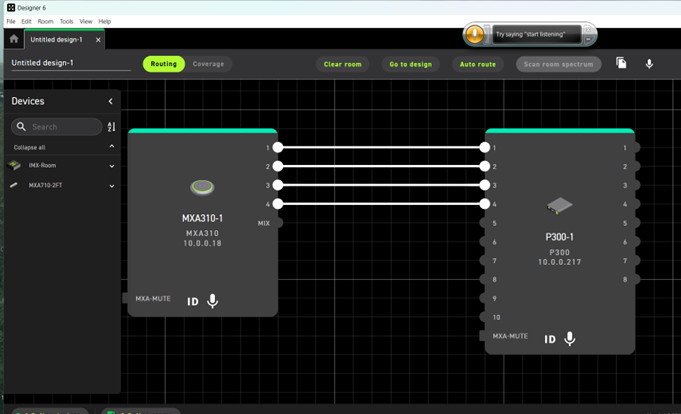The width and height of the screenshot is (681, 414).
Task: Click P300-1 input port 10
Action: [x=484, y=317]
